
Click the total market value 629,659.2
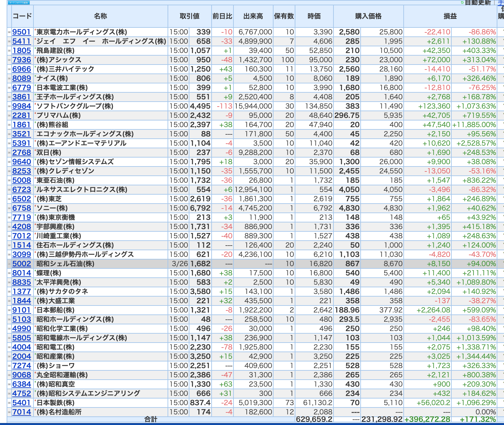pos(314,419)
